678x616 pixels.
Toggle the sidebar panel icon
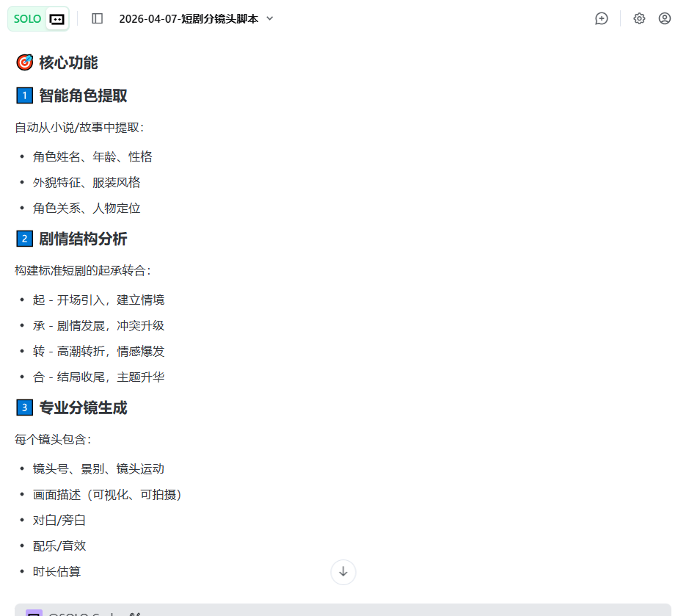pyautogui.click(x=98, y=18)
